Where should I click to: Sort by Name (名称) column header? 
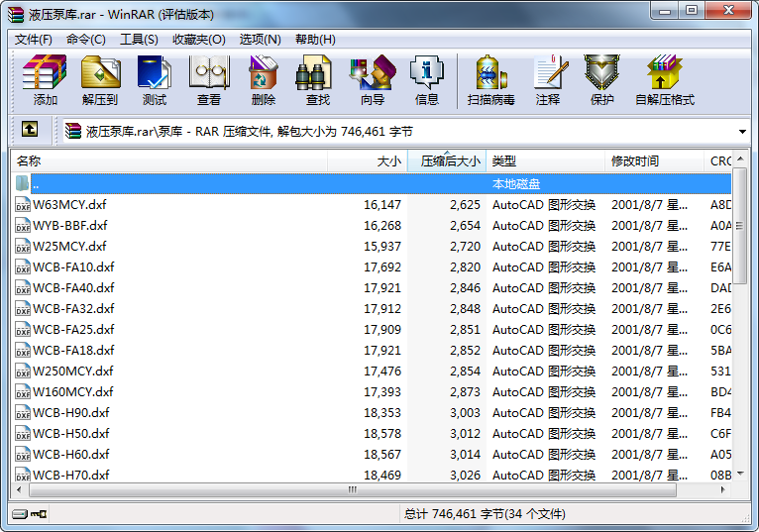point(168,161)
